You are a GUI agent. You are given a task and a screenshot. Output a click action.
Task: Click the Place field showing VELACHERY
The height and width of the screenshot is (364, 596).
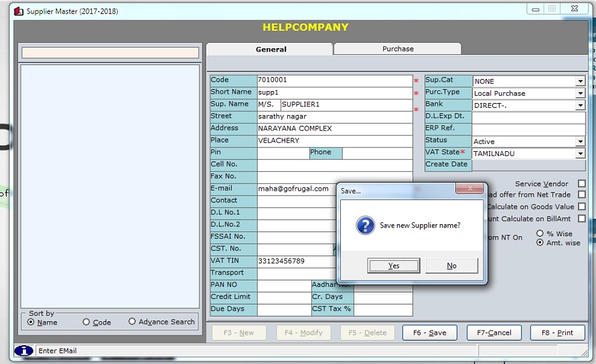334,141
